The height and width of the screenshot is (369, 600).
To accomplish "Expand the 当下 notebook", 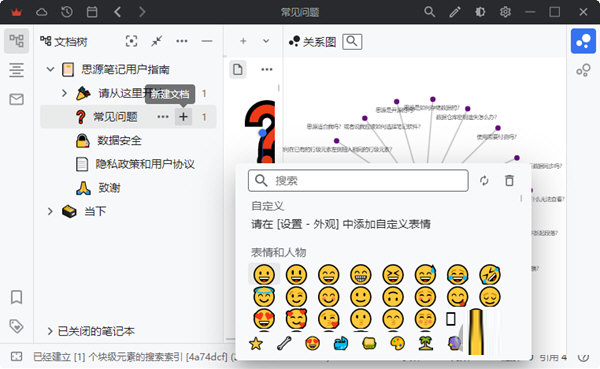I will coord(50,211).
